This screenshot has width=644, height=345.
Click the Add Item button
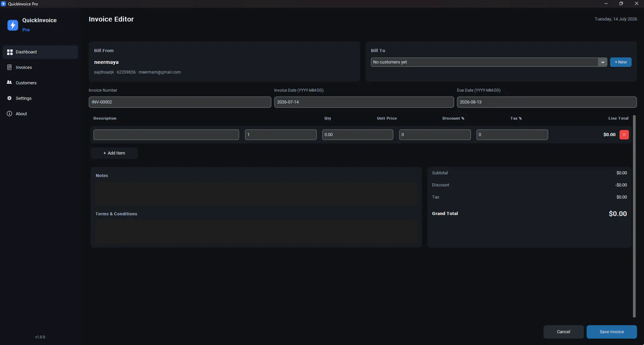pos(114,153)
